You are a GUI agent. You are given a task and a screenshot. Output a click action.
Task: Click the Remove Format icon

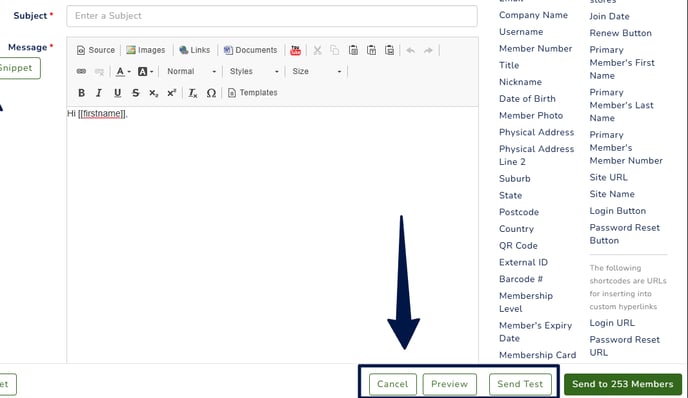(x=193, y=93)
